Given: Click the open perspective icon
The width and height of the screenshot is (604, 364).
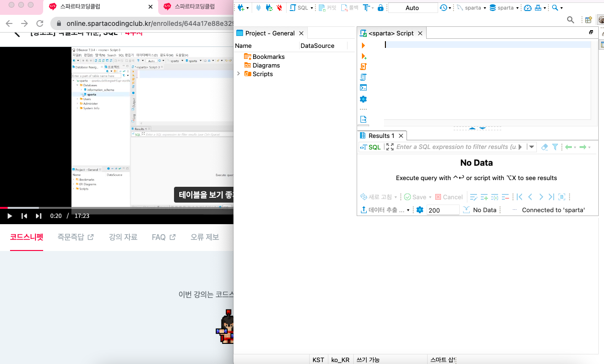Looking at the screenshot, I should [x=588, y=20].
